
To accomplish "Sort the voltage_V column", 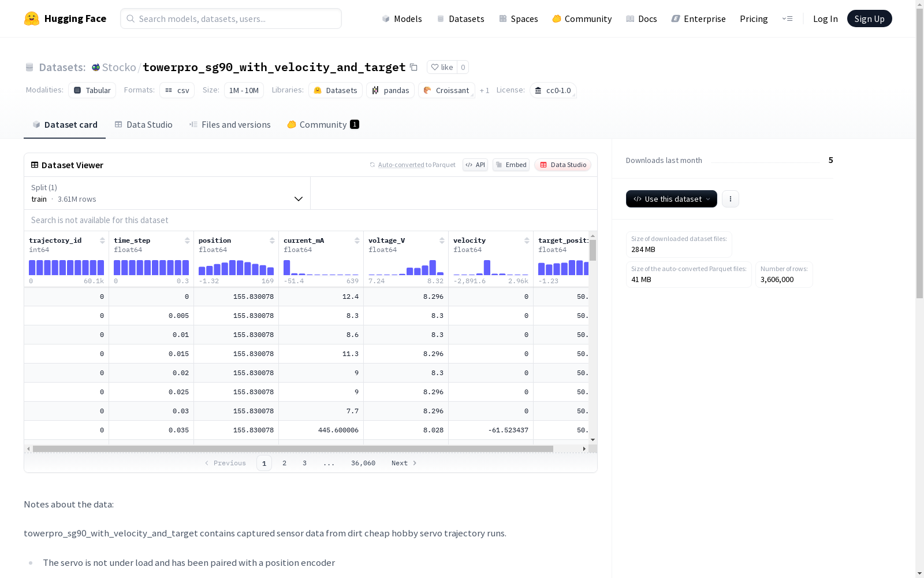I will click(442, 240).
